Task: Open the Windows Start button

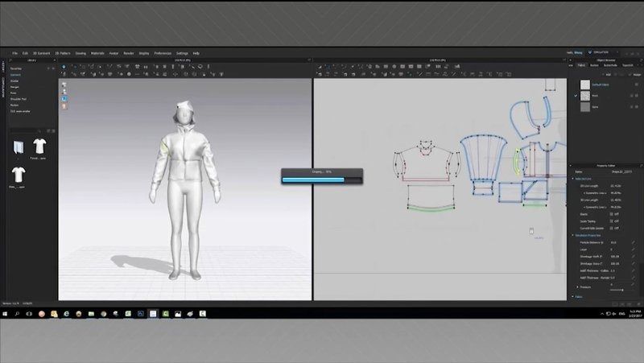Action: pos(7,312)
